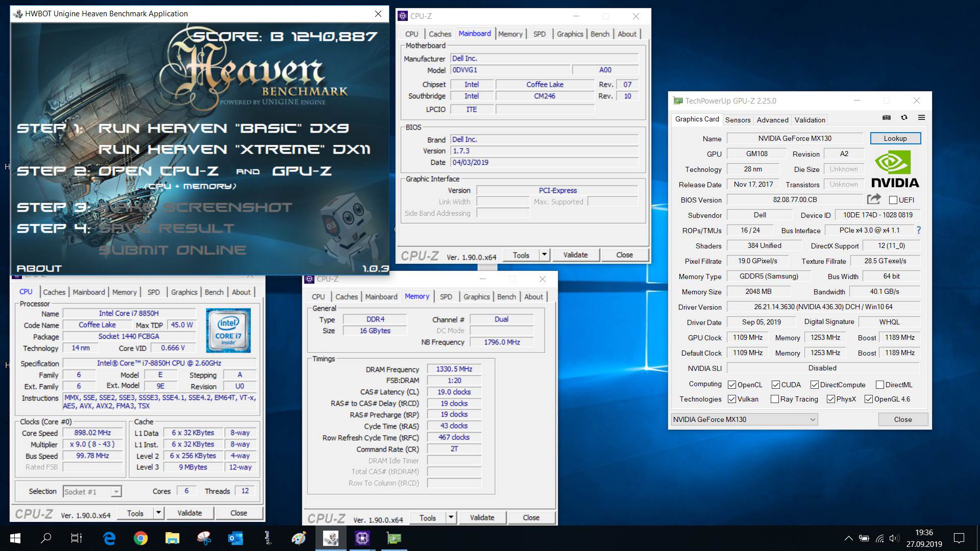Click Validate in CPU-Z Mainboard window

point(575,255)
